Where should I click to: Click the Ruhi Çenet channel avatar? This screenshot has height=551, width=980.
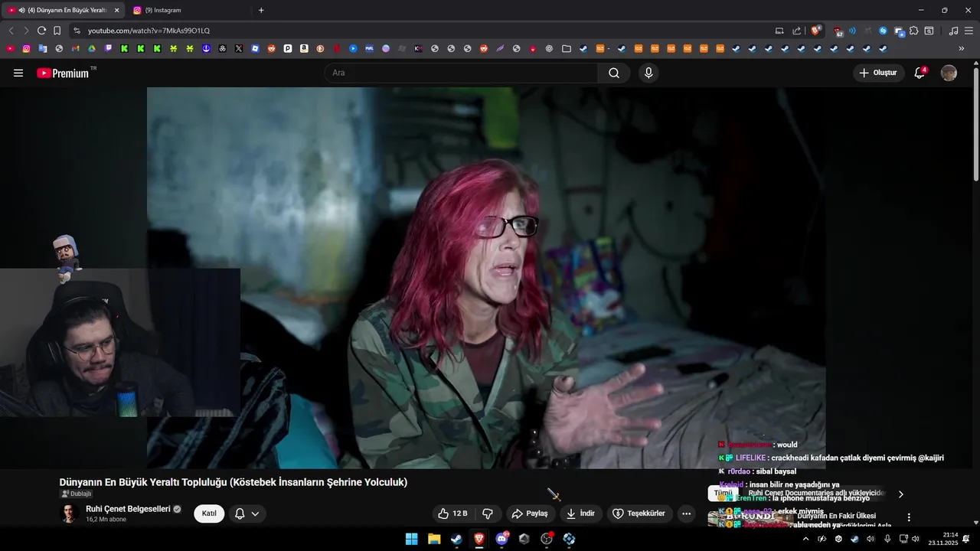click(70, 514)
